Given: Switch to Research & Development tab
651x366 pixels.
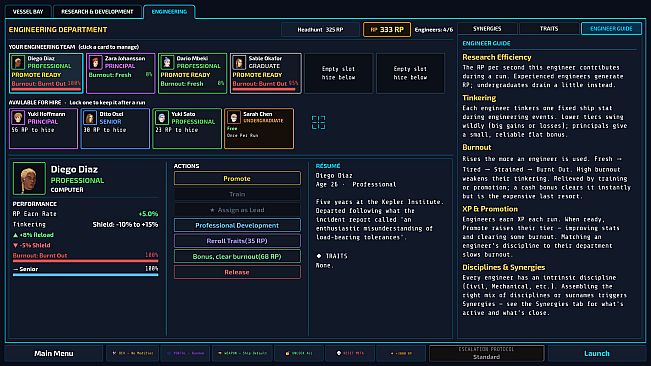Looking at the screenshot, I should tap(97, 12).
